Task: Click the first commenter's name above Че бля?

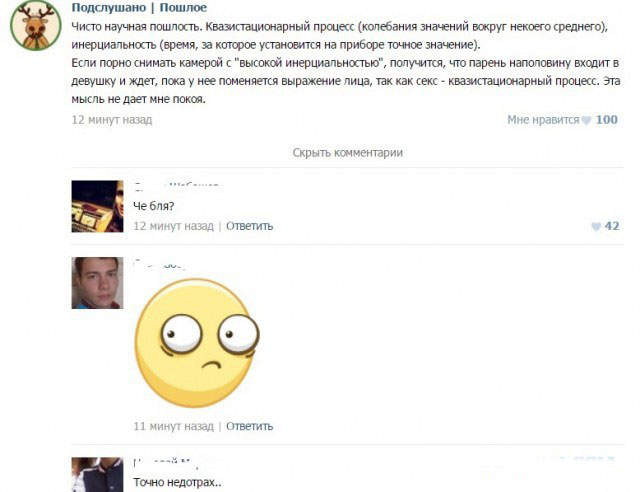Action: coord(176,187)
